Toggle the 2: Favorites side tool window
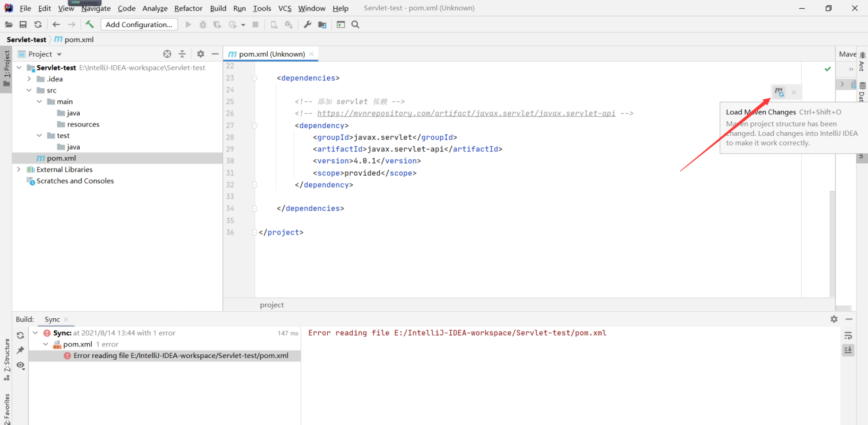The height and width of the screenshot is (425, 868). [6, 409]
